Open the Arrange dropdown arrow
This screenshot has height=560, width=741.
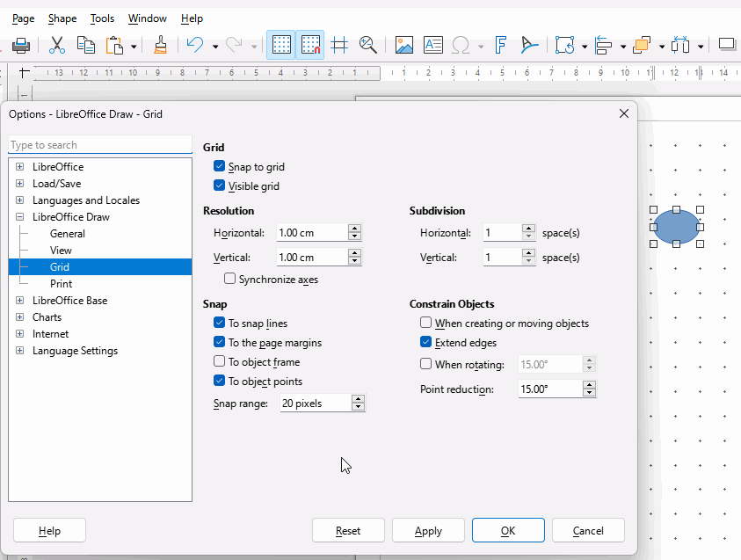coord(662,47)
